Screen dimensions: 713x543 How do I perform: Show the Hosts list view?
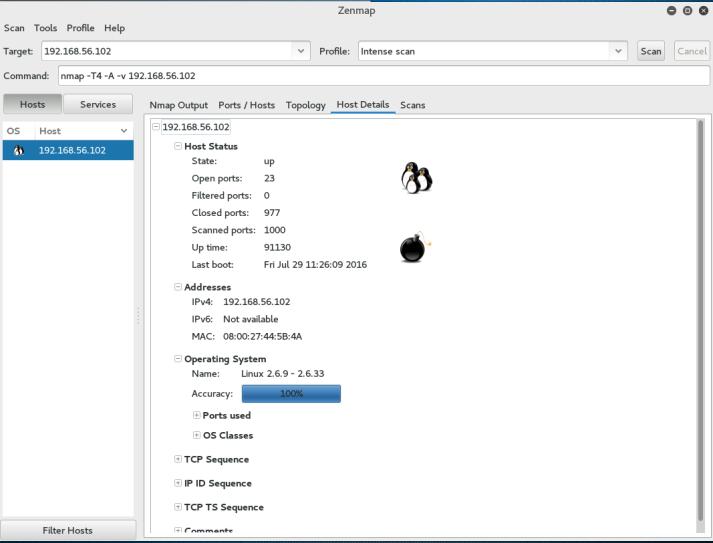(x=32, y=104)
